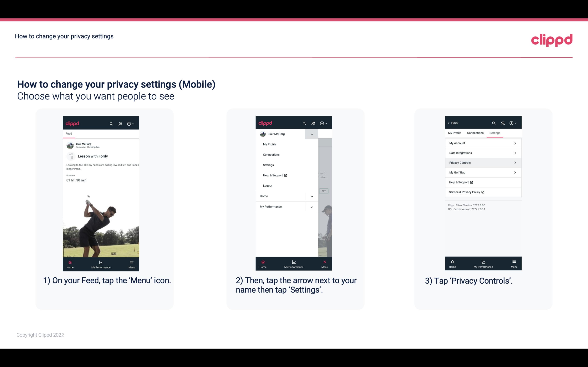This screenshot has height=367, width=588.
Task: Tap the My Performance icon bottom bar
Action: point(101,264)
